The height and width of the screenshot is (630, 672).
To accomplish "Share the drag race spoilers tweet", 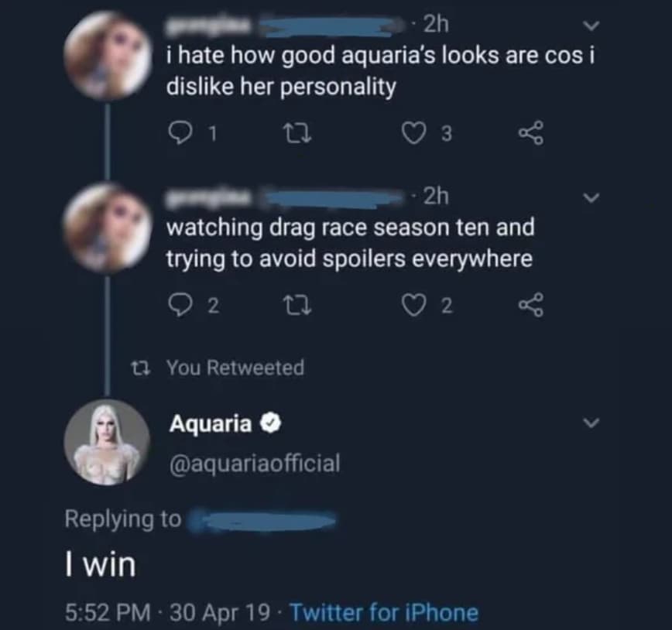I will click(531, 306).
